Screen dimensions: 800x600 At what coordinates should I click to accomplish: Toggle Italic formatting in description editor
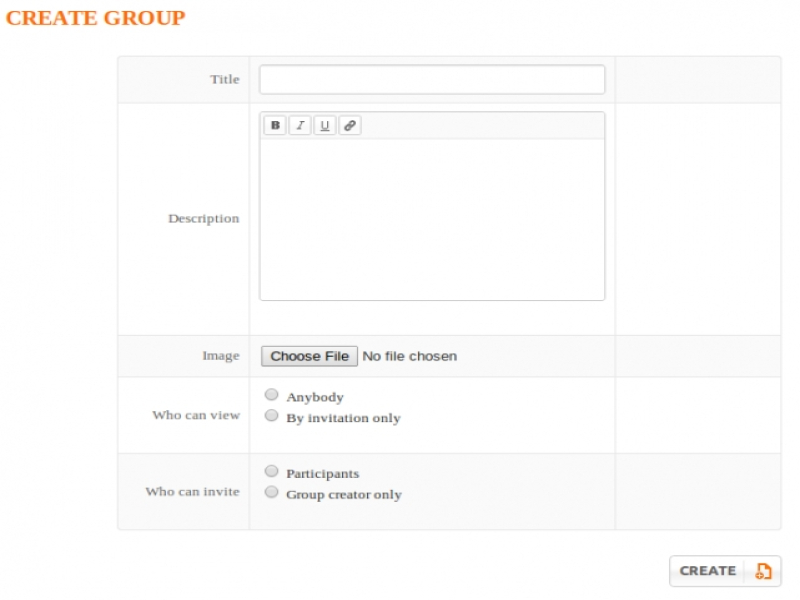tap(300, 126)
